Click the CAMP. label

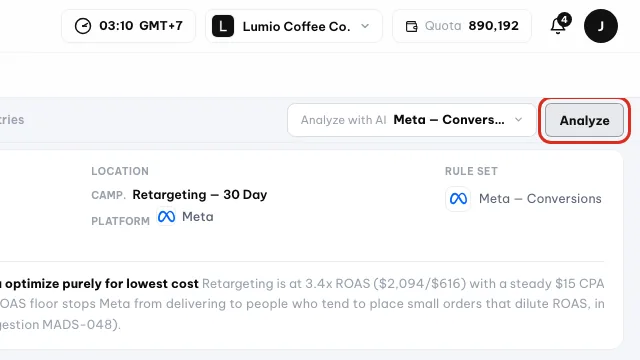pyautogui.click(x=108, y=195)
